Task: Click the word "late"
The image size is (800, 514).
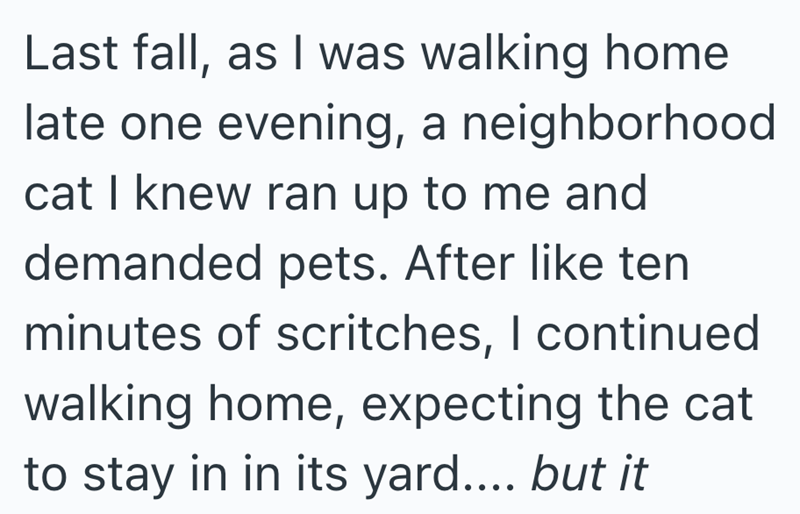Action: [x=62, y=125]
